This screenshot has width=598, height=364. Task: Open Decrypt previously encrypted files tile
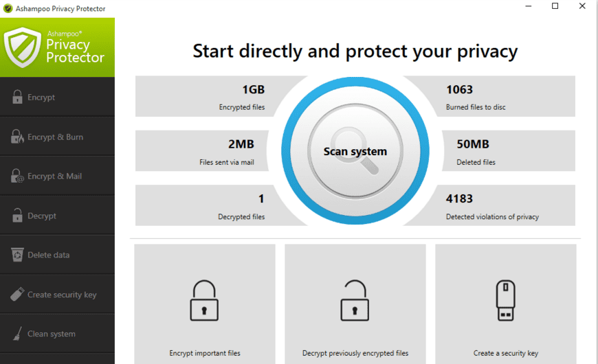[x=355, y=304]
